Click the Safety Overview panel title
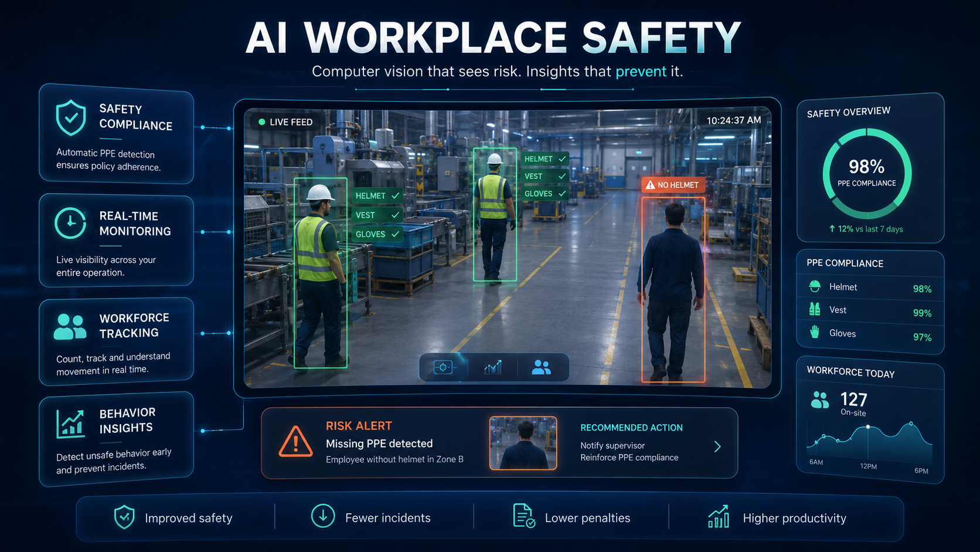 pyautogui.click(x=848, y=112)
